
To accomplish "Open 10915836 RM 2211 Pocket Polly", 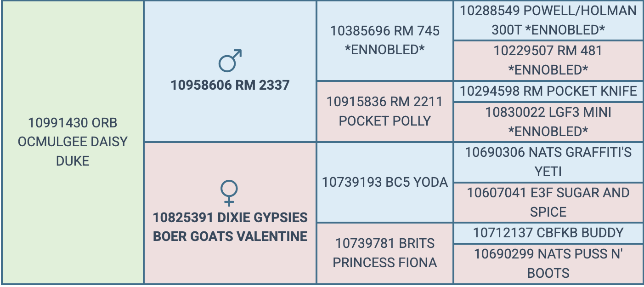I will tap(385, 111).
